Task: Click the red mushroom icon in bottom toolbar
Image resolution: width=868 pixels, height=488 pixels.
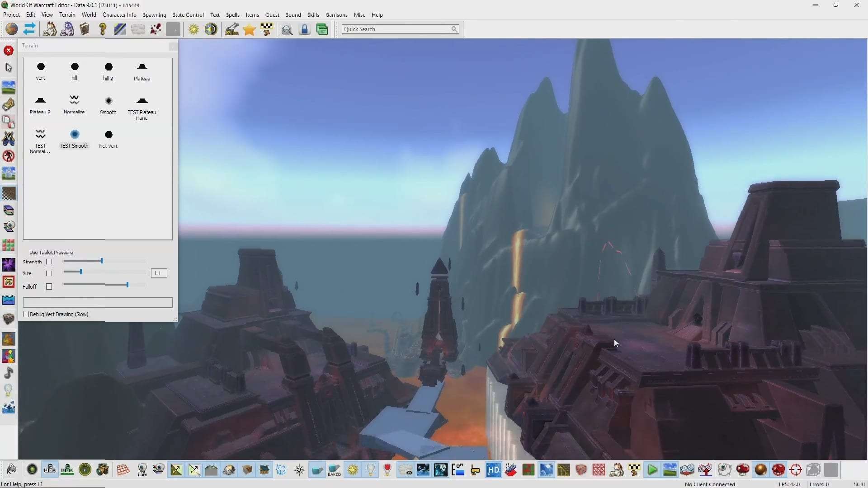Action: [743, 470]
